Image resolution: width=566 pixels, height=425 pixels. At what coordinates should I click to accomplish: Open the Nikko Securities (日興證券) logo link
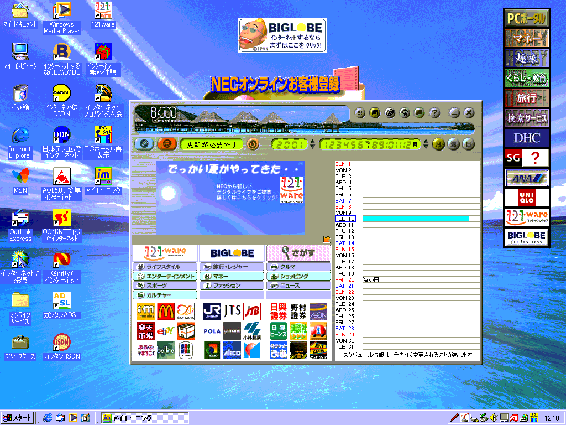278,311
